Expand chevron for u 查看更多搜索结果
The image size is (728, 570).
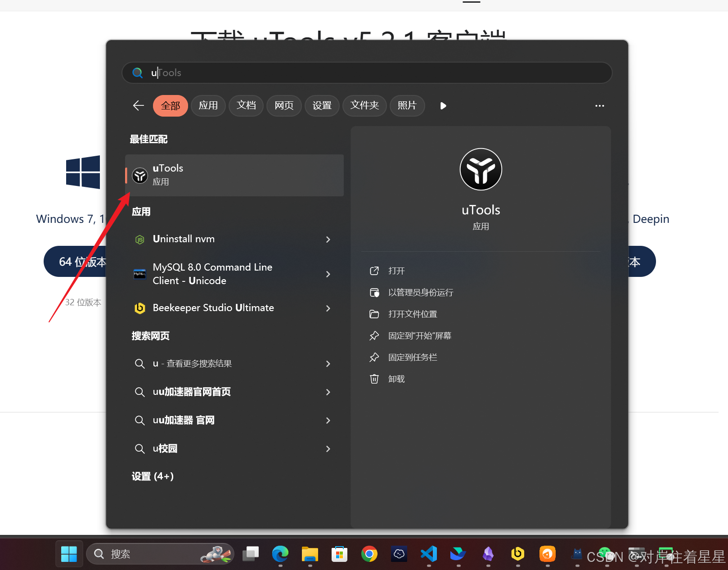[328, 364]
